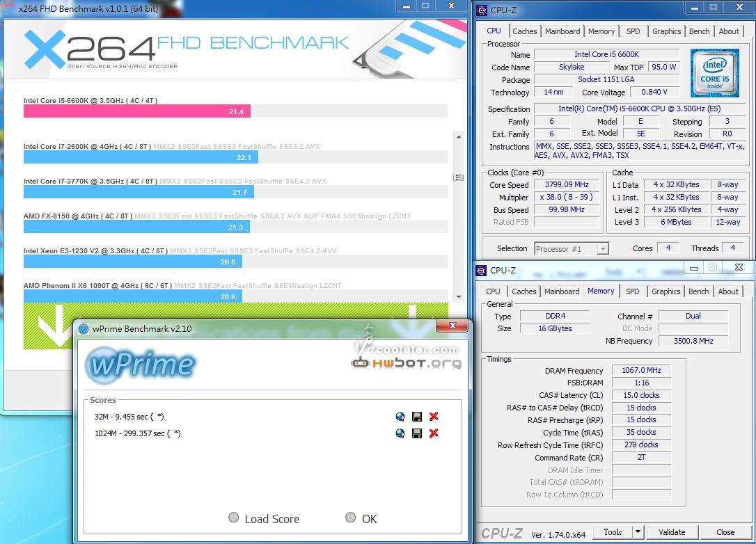Open About tab in upper CPU-Z window

coord(729,31)
